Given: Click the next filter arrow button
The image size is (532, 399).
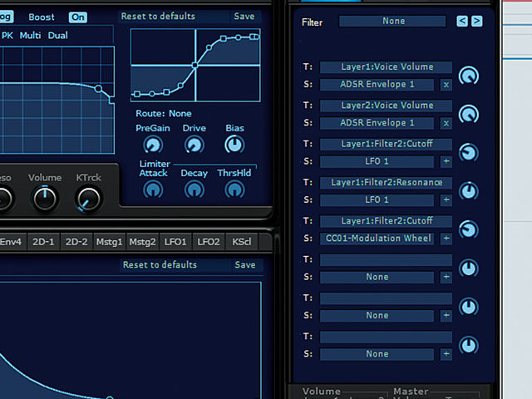Looking at the screenshot, I should (x=476, y=21).
